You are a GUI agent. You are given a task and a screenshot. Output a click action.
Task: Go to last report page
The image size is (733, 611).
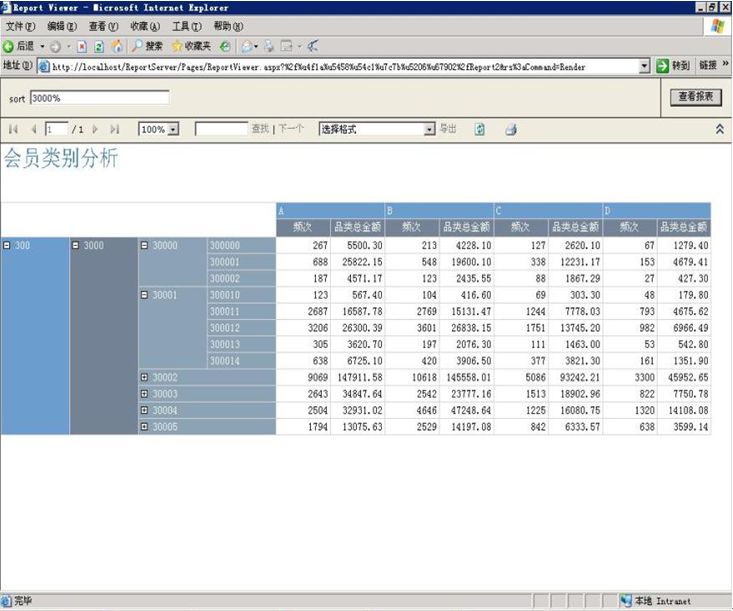click(115, 129)
